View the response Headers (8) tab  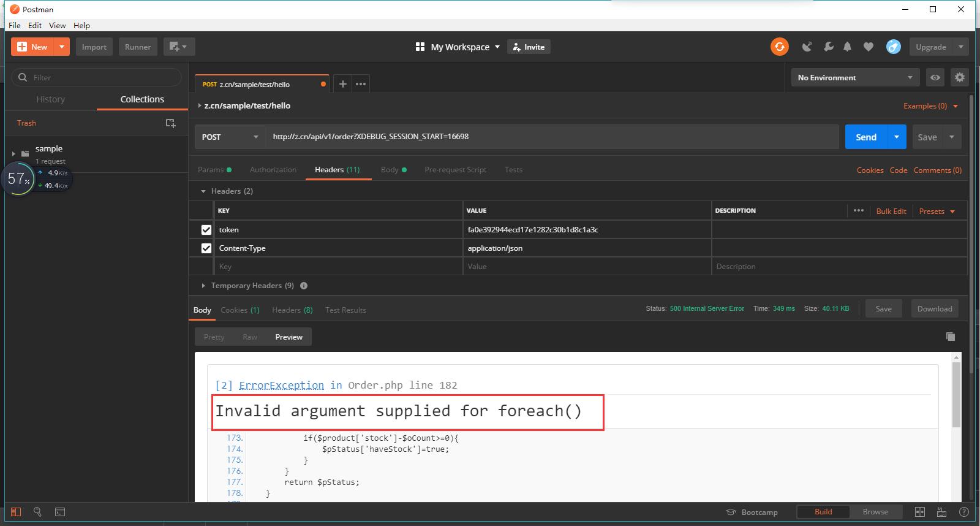[x=292, y=310]
